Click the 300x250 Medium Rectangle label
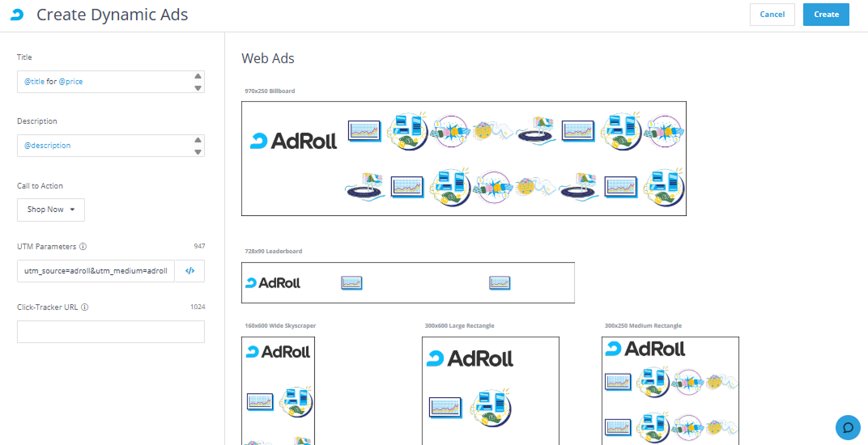The width and height of the screenshot is (868, 445). 643,326
